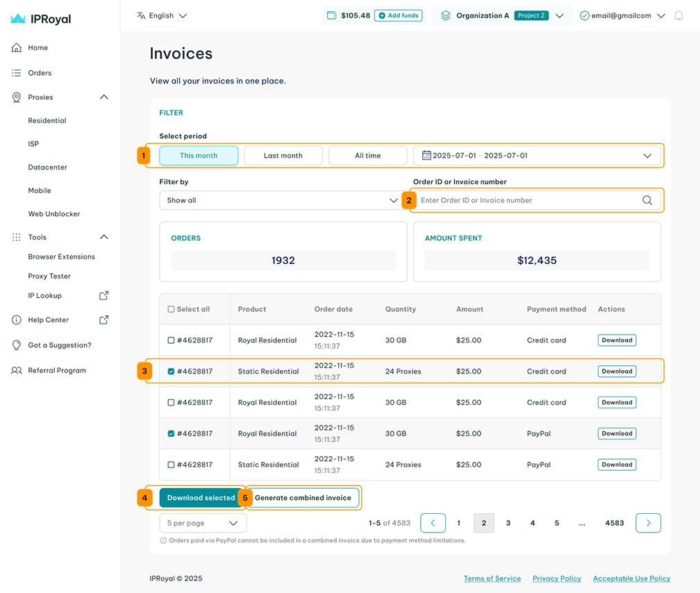Screen dimensions: 700x593
Task: Go to previous page arrow
Action: click(433, 523)
